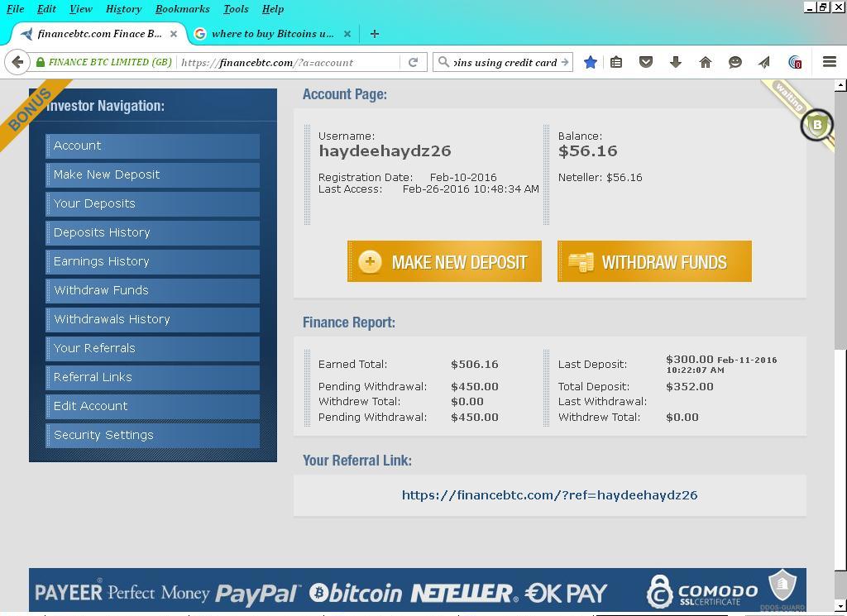The width and height of the screenshot is (847, 616).
Task: Open the downloads arrow icon
Action: [676, 62]
